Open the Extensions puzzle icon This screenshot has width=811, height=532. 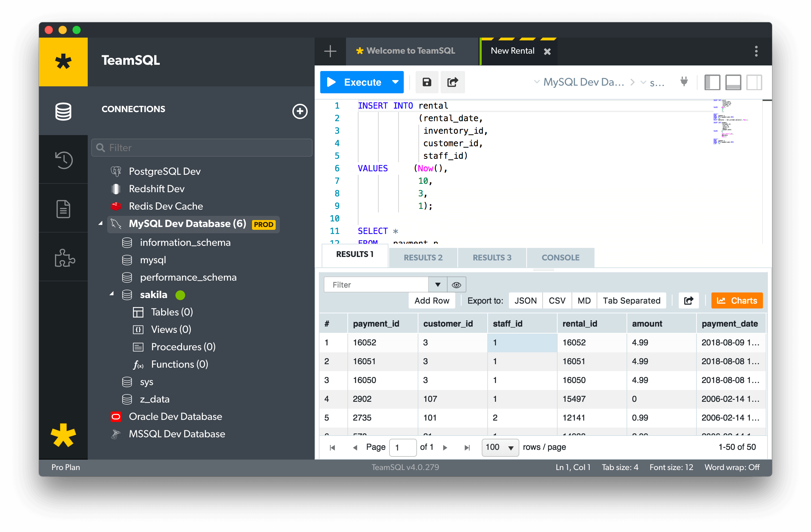pyautogui.click(x=63, y=258)
